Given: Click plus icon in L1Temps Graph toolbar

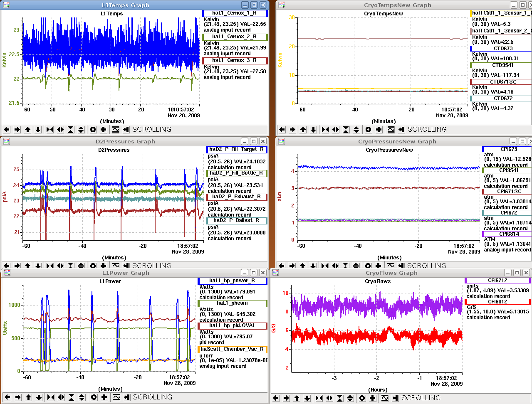Looking at the screenshot, I should coord(104,130).
